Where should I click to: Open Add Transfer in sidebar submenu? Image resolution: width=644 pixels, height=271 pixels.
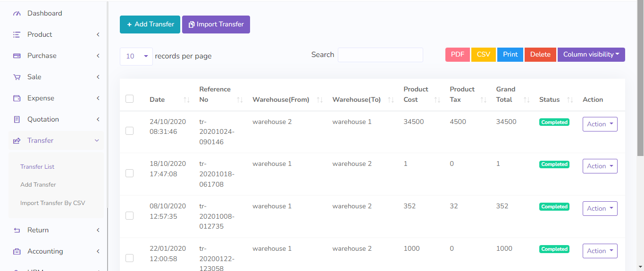click(x=38, y=185)
